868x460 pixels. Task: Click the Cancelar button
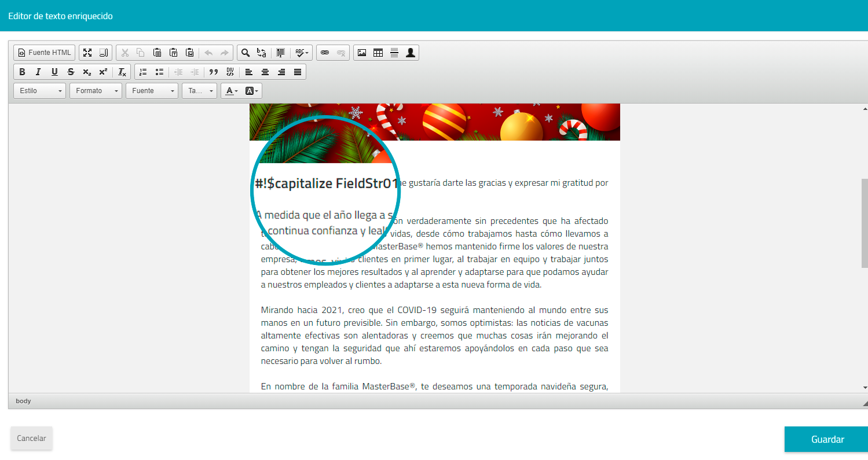click(31, 438)
